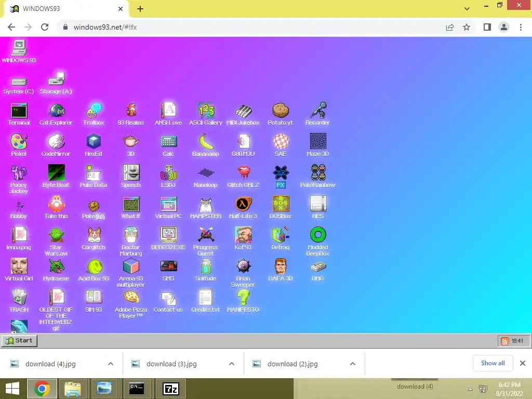Launch CodeMirror editor icon
Image resolution: width=532 pixels, height=399 pixels.
pos(56,145)
